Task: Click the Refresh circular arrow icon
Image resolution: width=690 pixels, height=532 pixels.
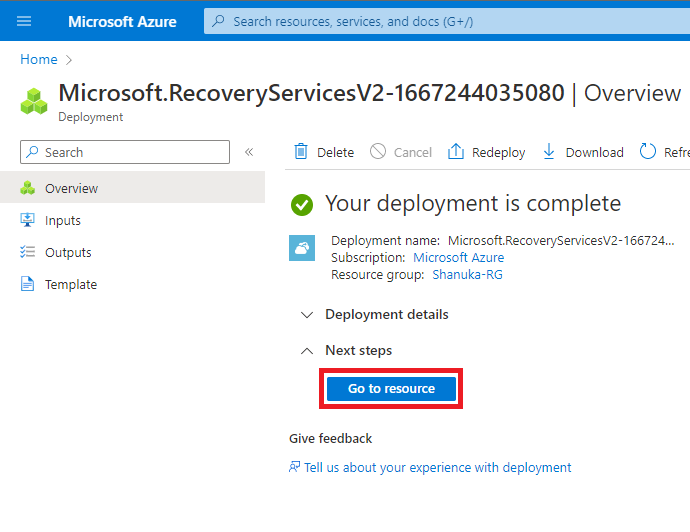Action: pyautogui.click(x=648, y=152)
